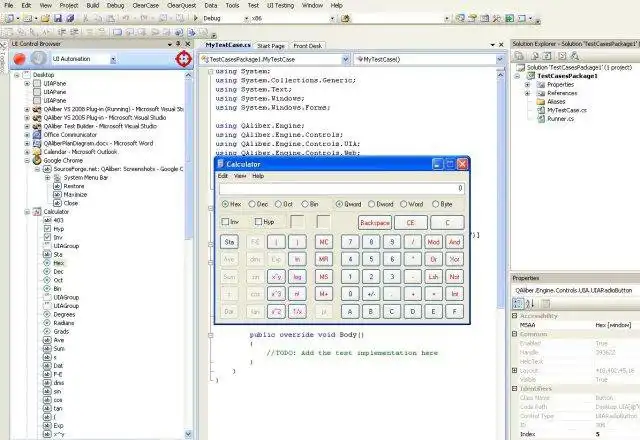This screenshot has width=640, height=440.
Task: Open the ClearCase menu
Action: point(146,5)
